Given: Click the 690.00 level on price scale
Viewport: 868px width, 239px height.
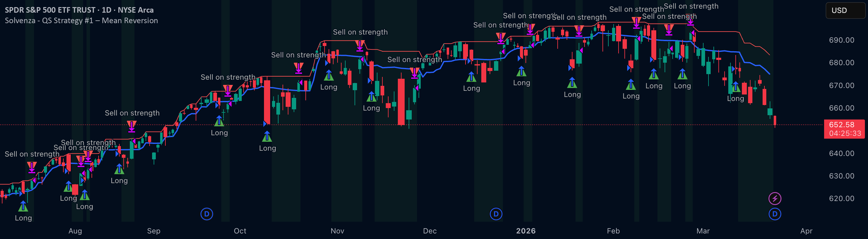Looking at the screenshot, I should 841,40.
